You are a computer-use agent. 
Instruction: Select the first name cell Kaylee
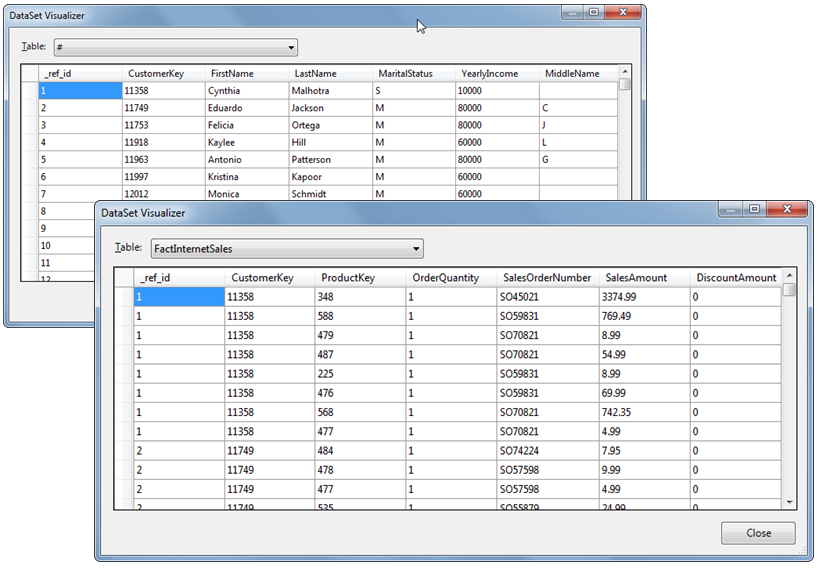coord(247,142)
